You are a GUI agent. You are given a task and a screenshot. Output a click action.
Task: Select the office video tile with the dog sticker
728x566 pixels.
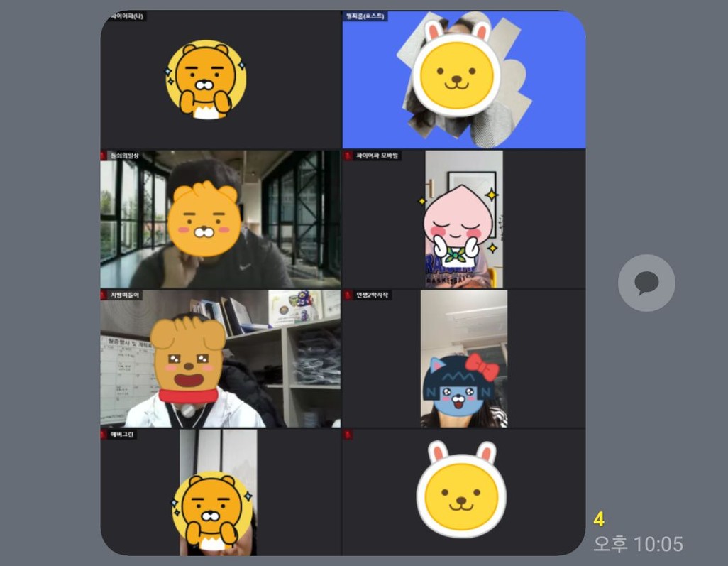pos(221,359)
